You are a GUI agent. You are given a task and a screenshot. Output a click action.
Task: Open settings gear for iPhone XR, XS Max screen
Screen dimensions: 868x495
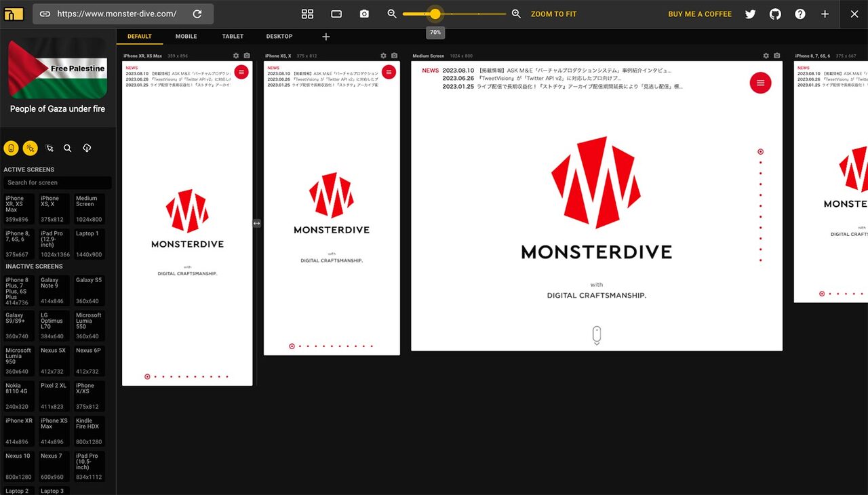click(236, 56)
